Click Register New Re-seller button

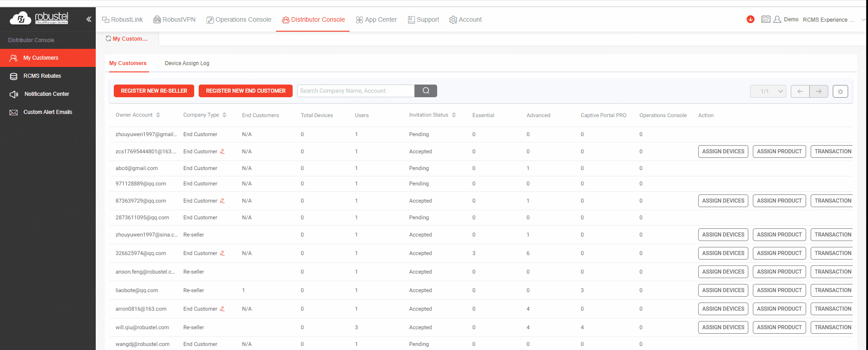tap(154, 91)
